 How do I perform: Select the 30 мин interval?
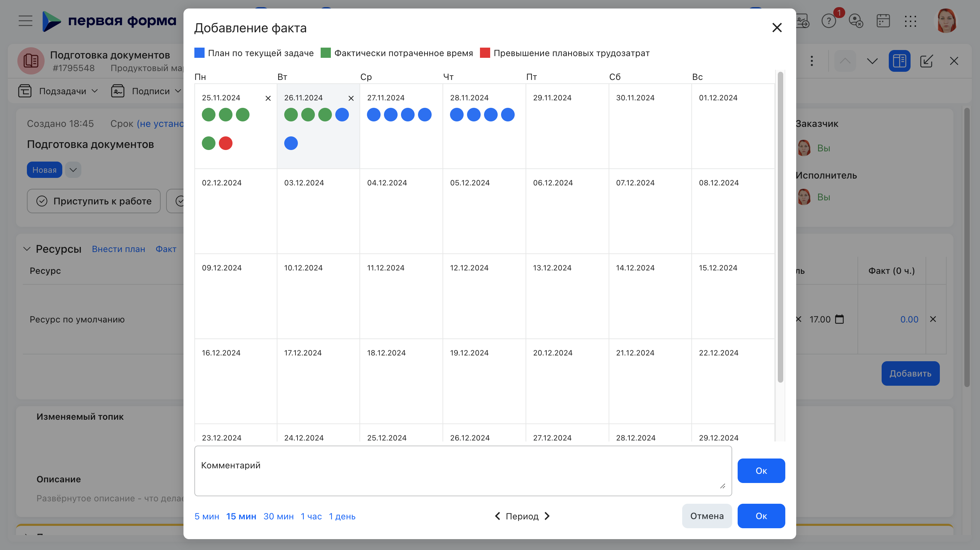click(278, 516)
